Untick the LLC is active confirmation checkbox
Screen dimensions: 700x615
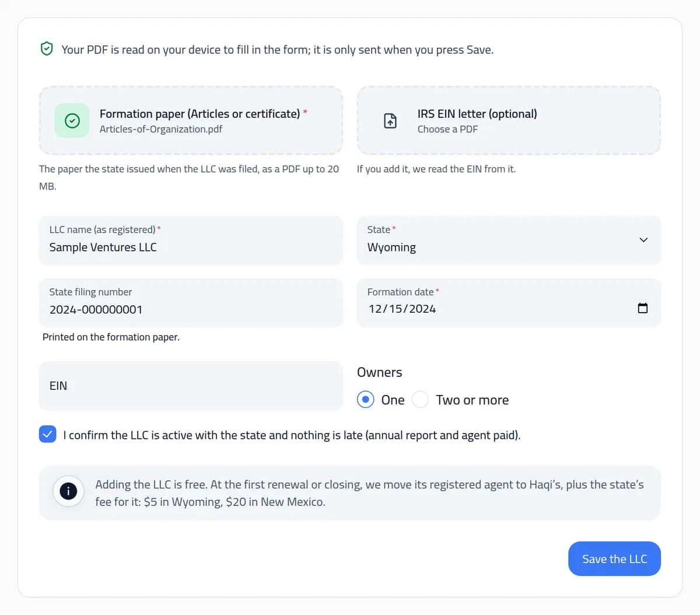48,434
